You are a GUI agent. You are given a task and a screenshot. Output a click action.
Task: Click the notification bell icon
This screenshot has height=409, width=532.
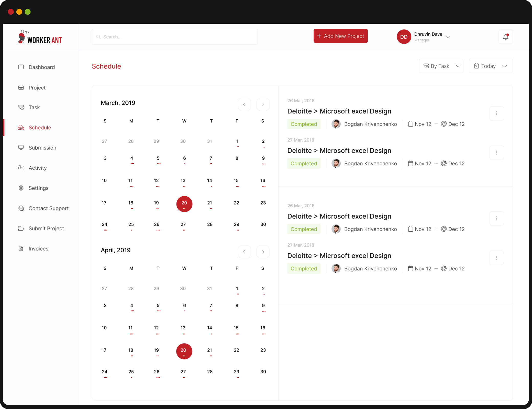pyautogui.click(x=506, y=37)
